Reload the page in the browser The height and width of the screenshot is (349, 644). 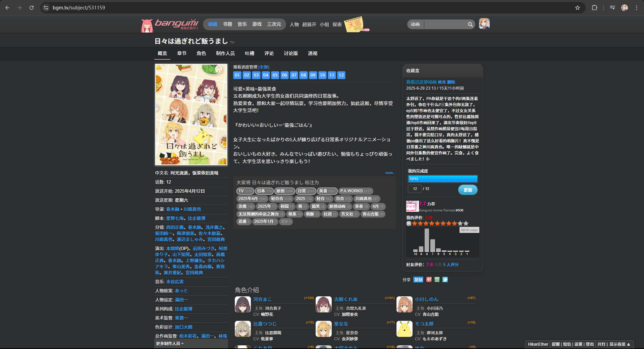click(x=32, y=7)
